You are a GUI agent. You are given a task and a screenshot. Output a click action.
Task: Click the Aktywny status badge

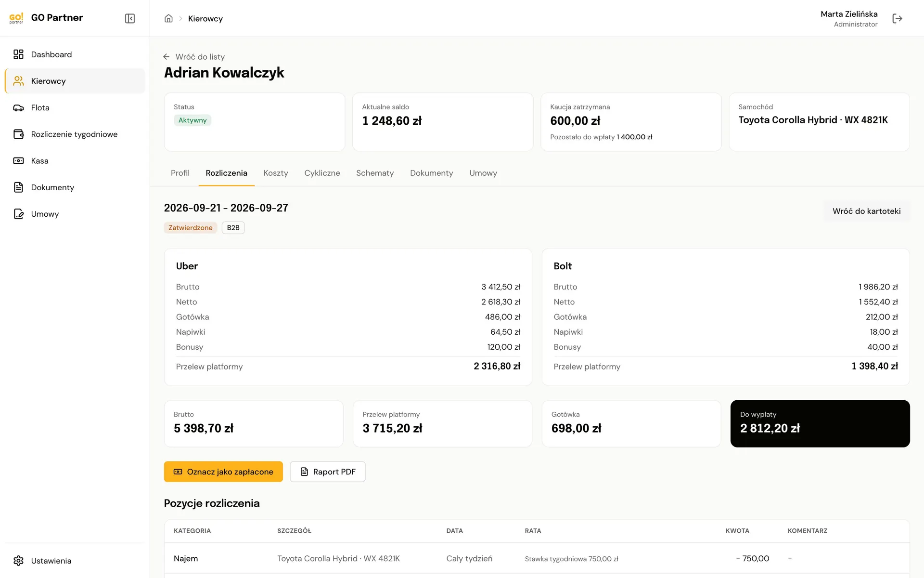[x=192, y=120]
